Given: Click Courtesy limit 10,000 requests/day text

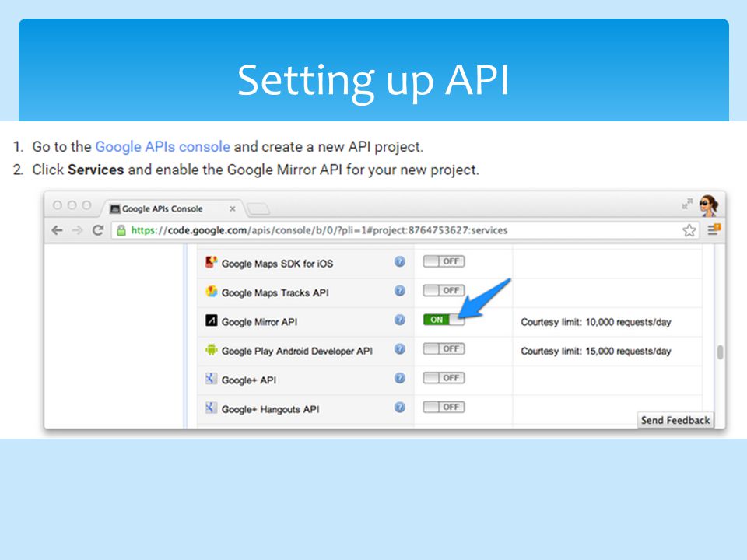Looking at the screenshot, I should pyautogui.click(x=595, y=322).
